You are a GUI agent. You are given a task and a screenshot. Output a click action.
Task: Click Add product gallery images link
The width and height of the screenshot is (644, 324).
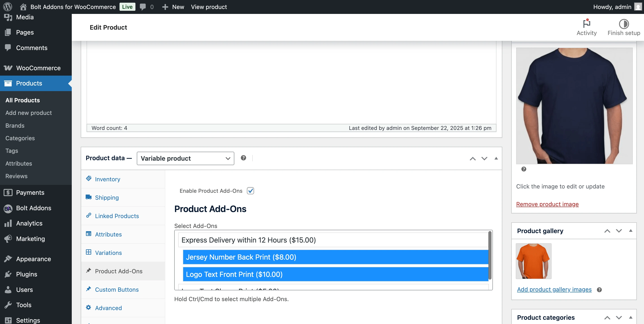pyautogui.click(x=554, y=289)
